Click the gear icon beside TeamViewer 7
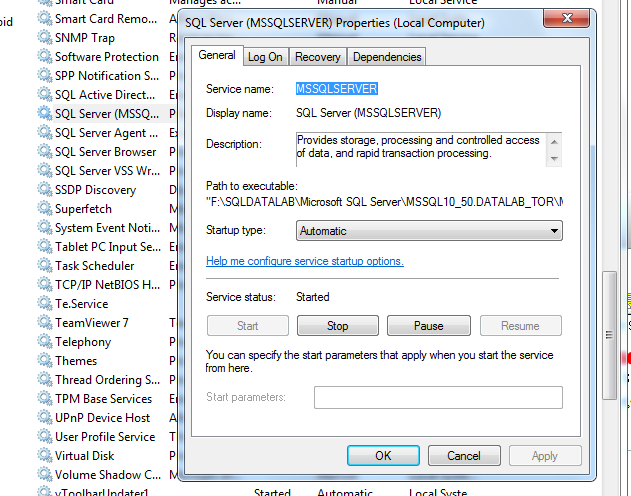This screenshot has height=496, width=631. (x=45, y=323)
